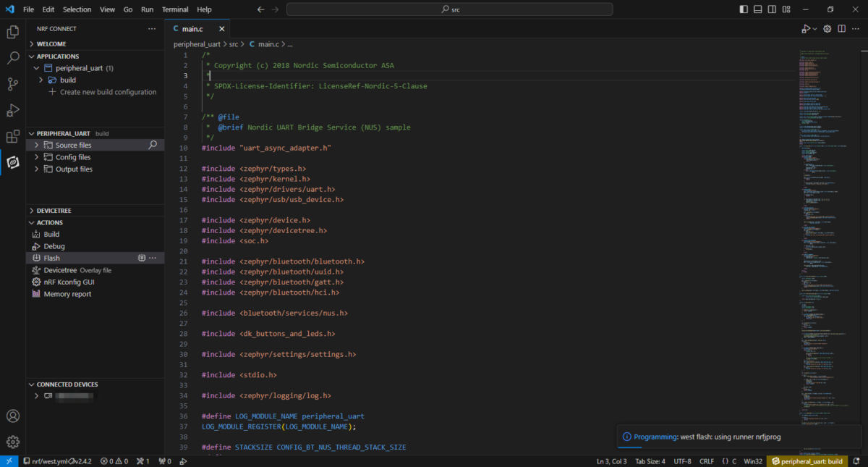
Task: Select the nRF Connect activity bar icon
Action: coord(12,162)
